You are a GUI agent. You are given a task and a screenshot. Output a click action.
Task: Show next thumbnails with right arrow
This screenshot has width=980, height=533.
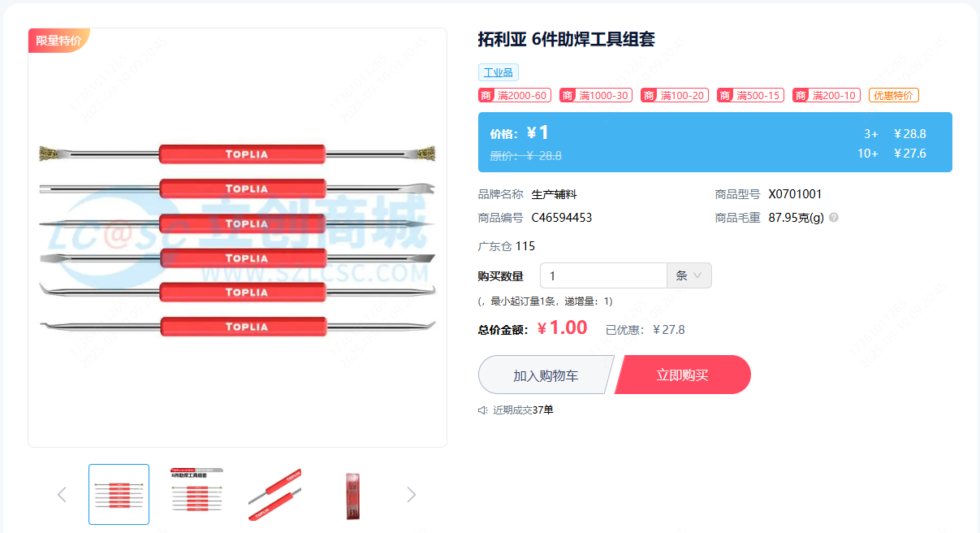(x=411, y=494)
